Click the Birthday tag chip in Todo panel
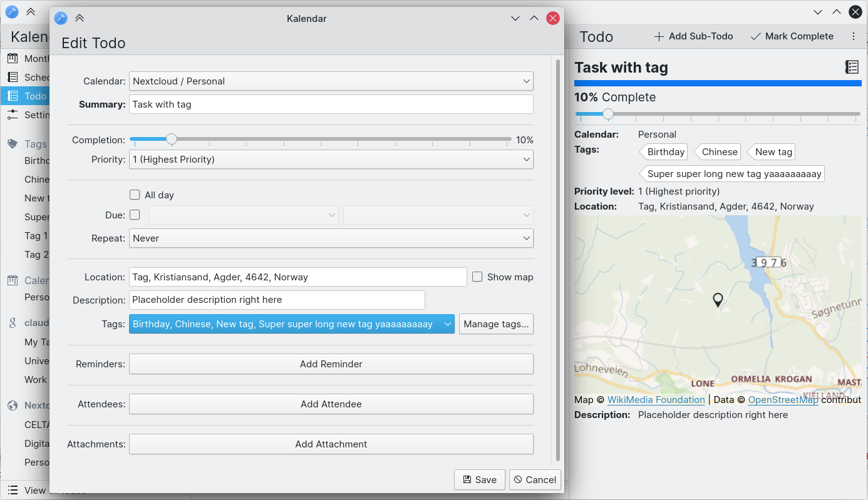The height and width of the screenshot is (500, 868). [x=663, y=152]
